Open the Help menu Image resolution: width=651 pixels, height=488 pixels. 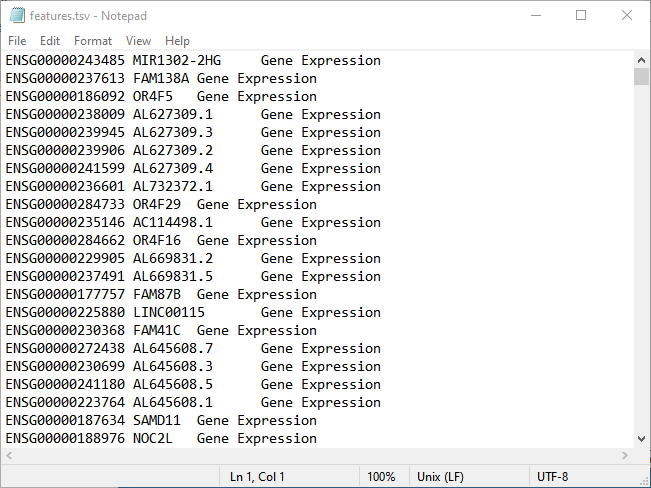[x=178, y=41]
